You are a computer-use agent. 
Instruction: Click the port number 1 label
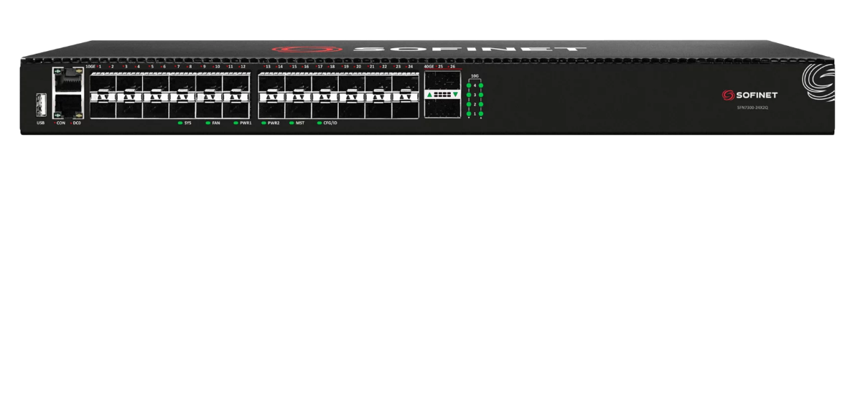click(100, 66)
